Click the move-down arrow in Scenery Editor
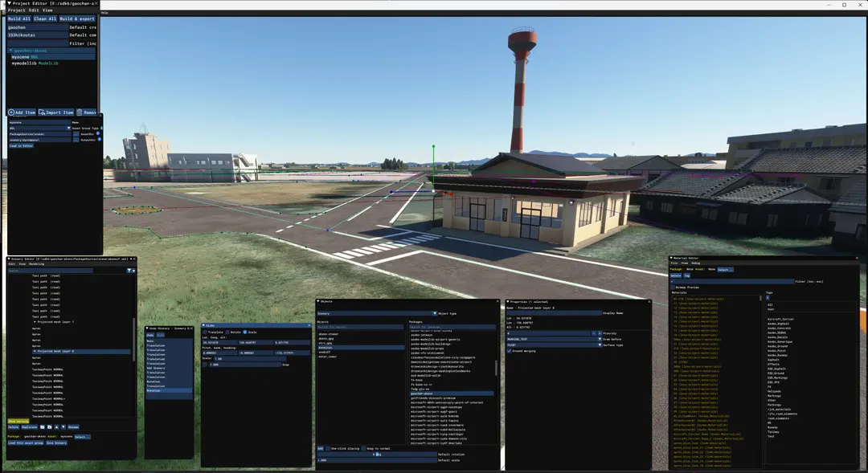The width and height of the screenshot is (868, 473). 63,427
